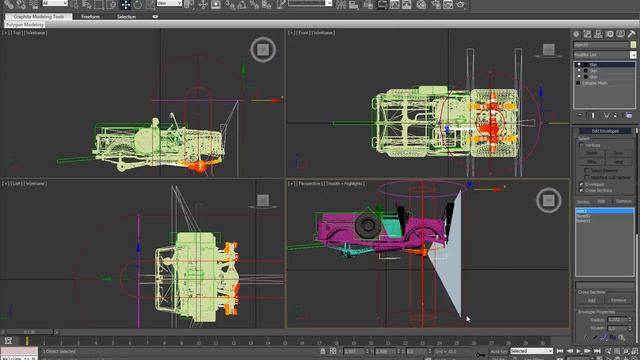Switch to the Freeform ribbon tab

pos(91,17)
